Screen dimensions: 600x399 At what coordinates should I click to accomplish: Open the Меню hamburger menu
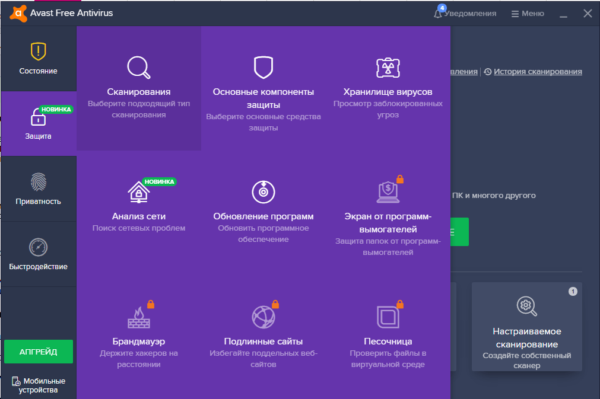pos(528,14)
